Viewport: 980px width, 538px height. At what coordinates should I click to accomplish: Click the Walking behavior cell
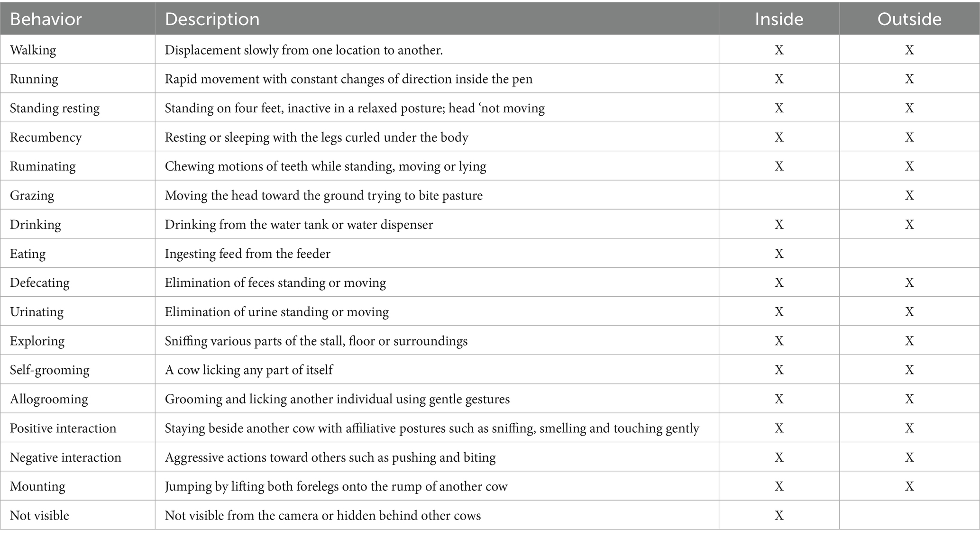click(33, 50)
